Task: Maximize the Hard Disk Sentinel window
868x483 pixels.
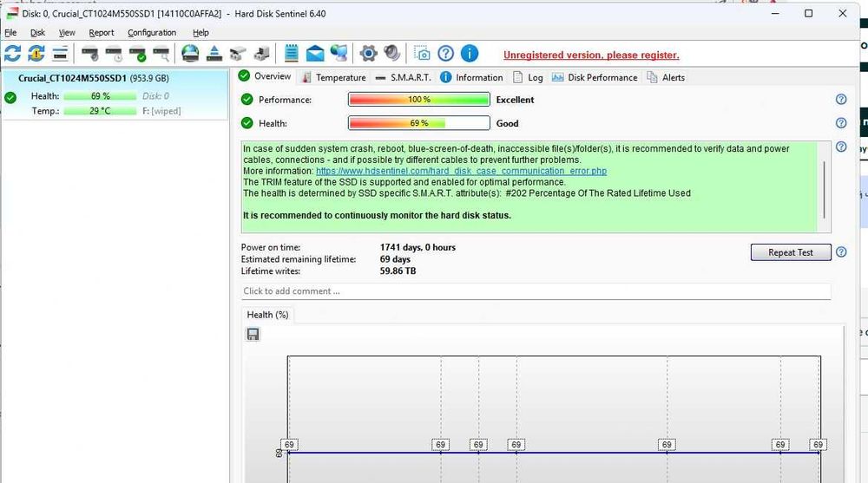Action: tap(808, 13)
